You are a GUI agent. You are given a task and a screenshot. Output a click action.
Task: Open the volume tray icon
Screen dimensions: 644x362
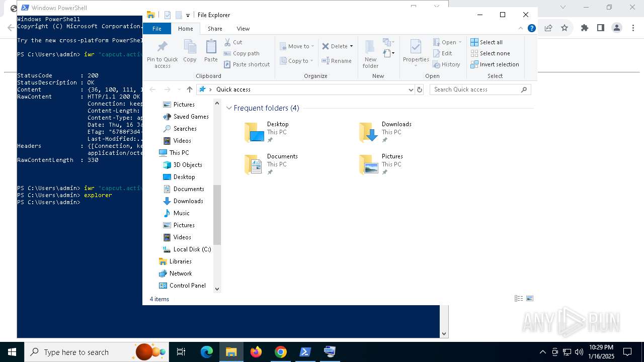(579, 352)
